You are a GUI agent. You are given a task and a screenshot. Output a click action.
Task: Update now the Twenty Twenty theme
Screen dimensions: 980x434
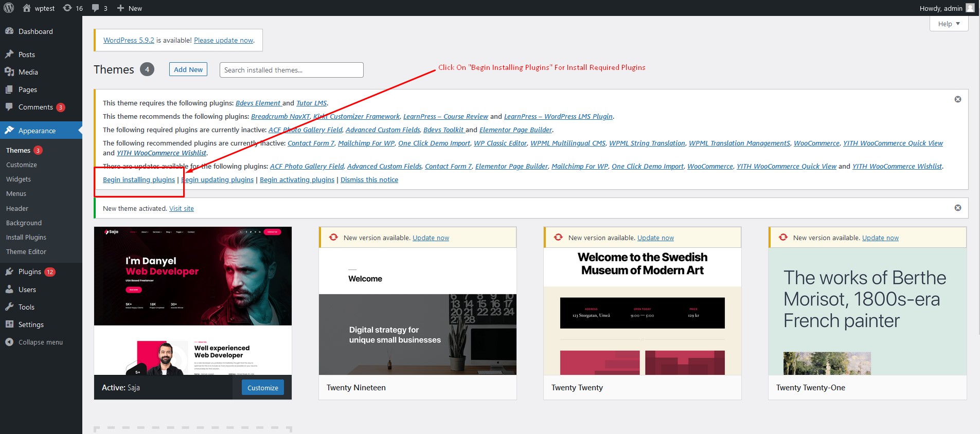click(x=655, y=238)
